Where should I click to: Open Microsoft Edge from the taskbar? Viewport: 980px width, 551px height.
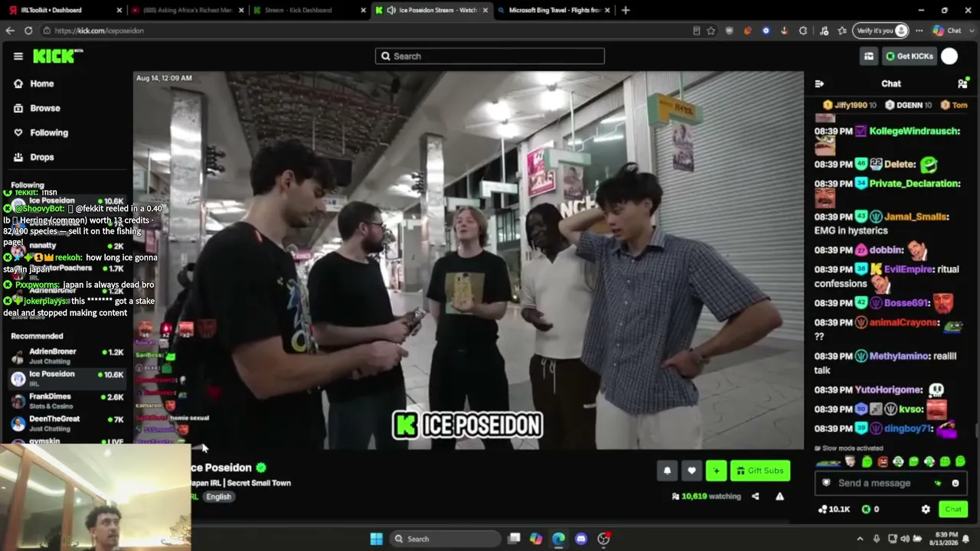click(558, 539)
